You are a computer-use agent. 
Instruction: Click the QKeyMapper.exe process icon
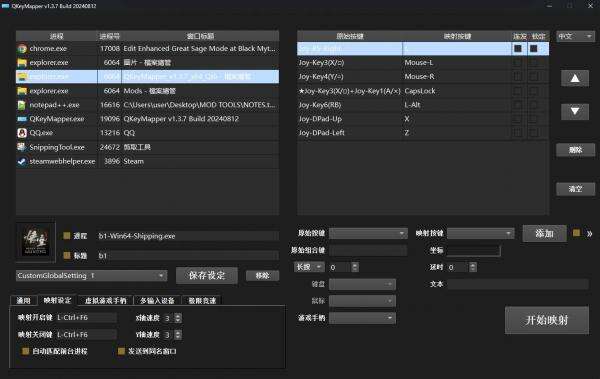(22, 119)
